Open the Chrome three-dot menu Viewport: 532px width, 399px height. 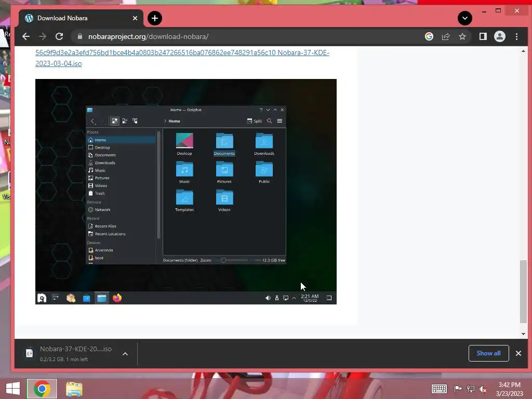pyautogui.click(x=517, y=37)
